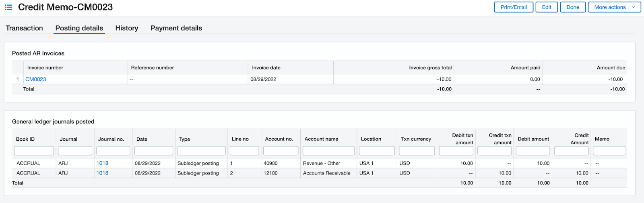Focus the Journal no. filter box
Image resolution: width=644 pixels, height=203 pixels.
pos(113,151)
